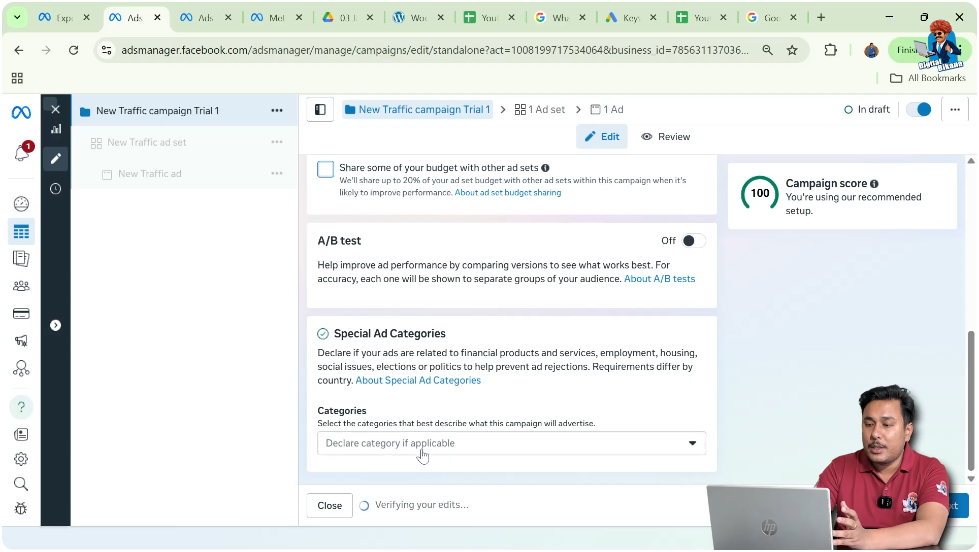Select the pencil edit icon in dark bar

pyautogui.click(x=56, y=159)
